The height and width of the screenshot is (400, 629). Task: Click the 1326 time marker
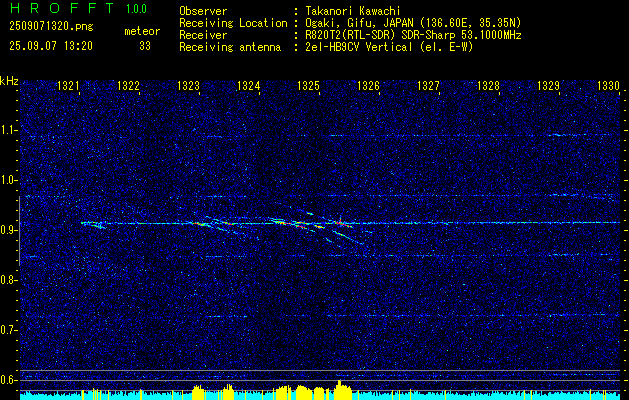368,86
